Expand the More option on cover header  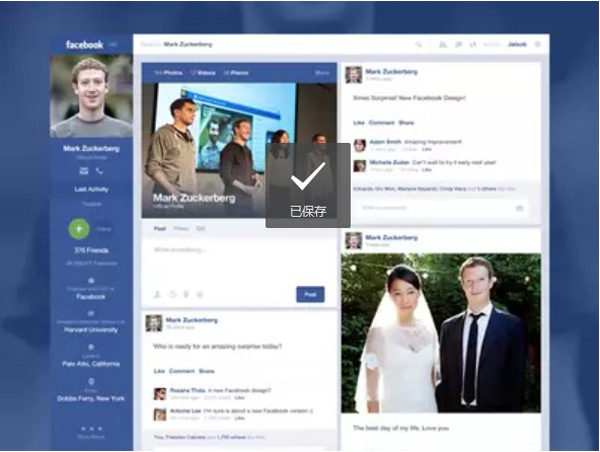pyautogui.click(x=322, y=73)
